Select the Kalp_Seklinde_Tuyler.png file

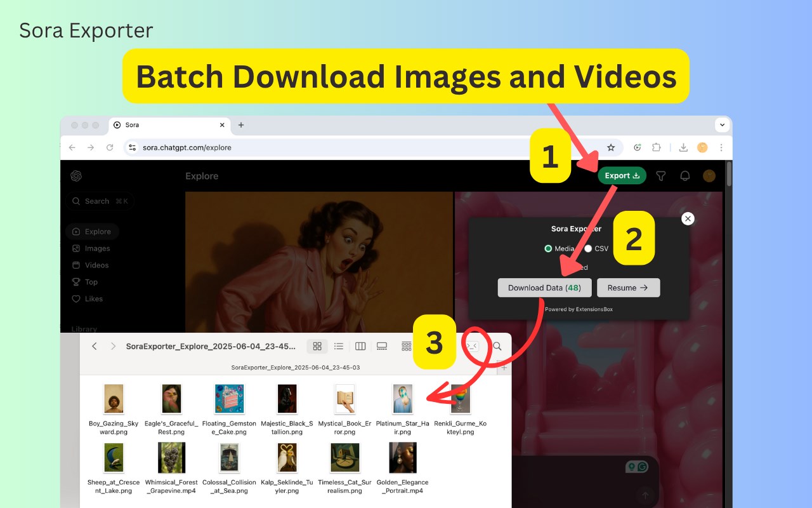pyautogui.click(x=287, y=469)
